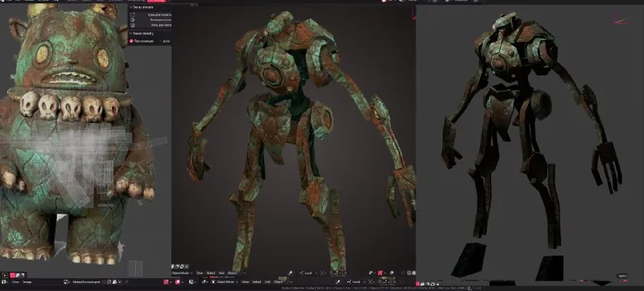Viewport: 644px width, 291px height.
Task: Click the first row icon in the top side panel
Action: coord(132,14)
